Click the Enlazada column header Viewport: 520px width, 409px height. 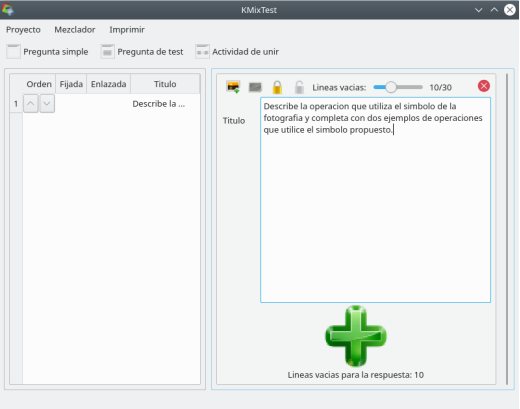tap(109, 84)
